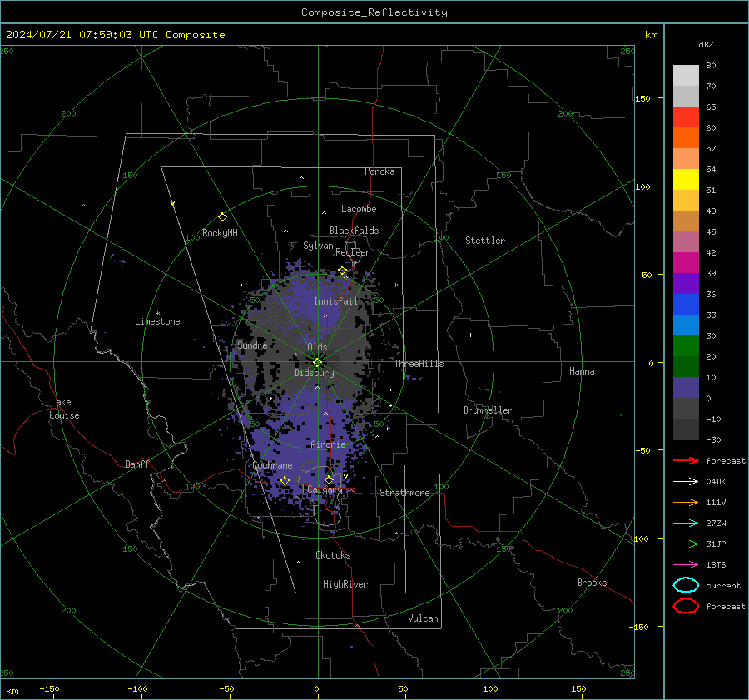Click the white 04DK arrow legend icon
The image size is (749, 700).
pyautogui.click(x=686, y=481)
